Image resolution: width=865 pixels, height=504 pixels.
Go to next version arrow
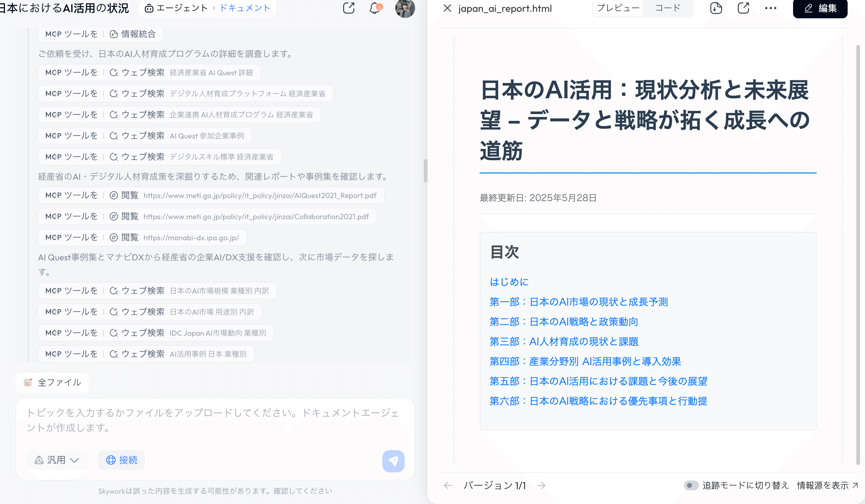click(x=541, y=485)
